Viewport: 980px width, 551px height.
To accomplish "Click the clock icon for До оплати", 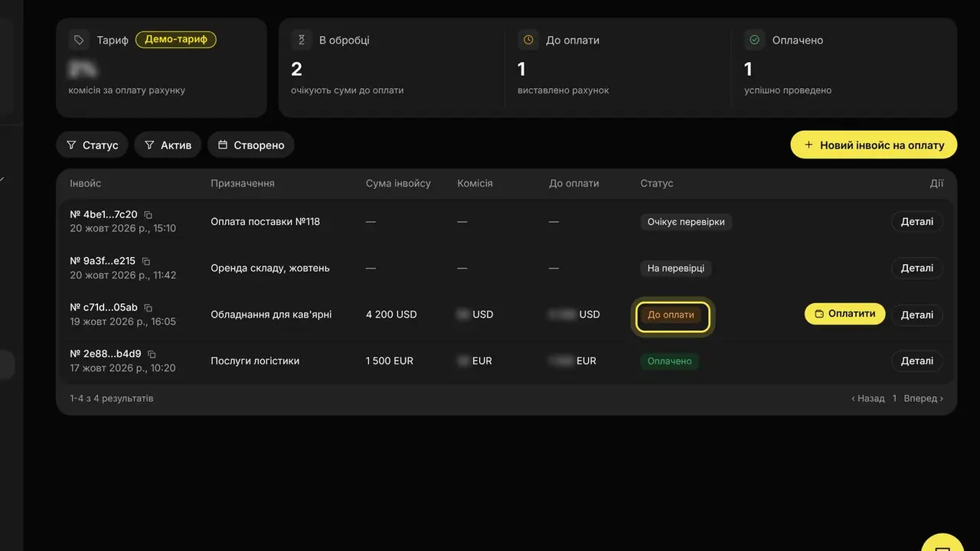I will [x=528, y=40].
